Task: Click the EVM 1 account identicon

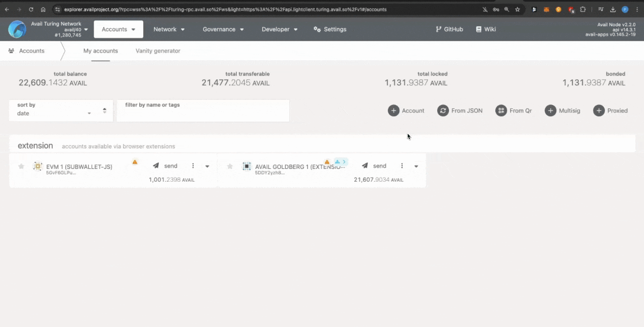Action: point(38,167)
